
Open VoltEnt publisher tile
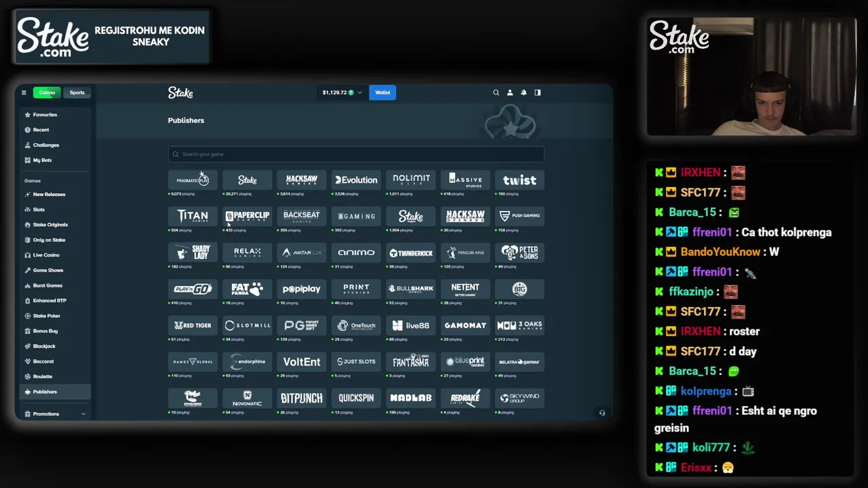coord(302,362)
